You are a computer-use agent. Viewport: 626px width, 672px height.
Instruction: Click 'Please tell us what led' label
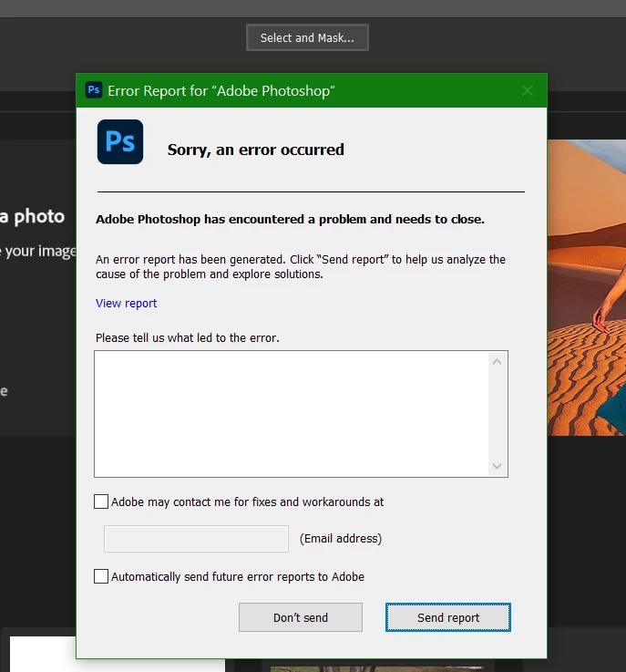(x=187, y=338)
